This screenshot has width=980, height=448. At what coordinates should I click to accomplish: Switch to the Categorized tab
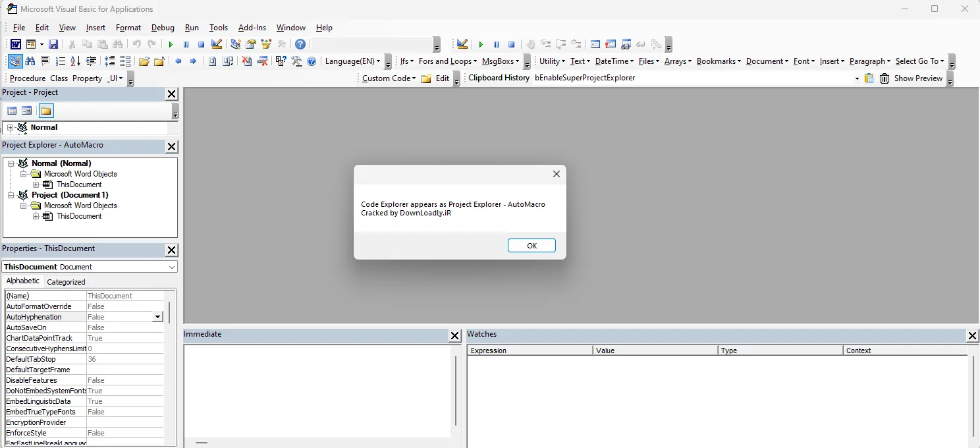(66, 282)
